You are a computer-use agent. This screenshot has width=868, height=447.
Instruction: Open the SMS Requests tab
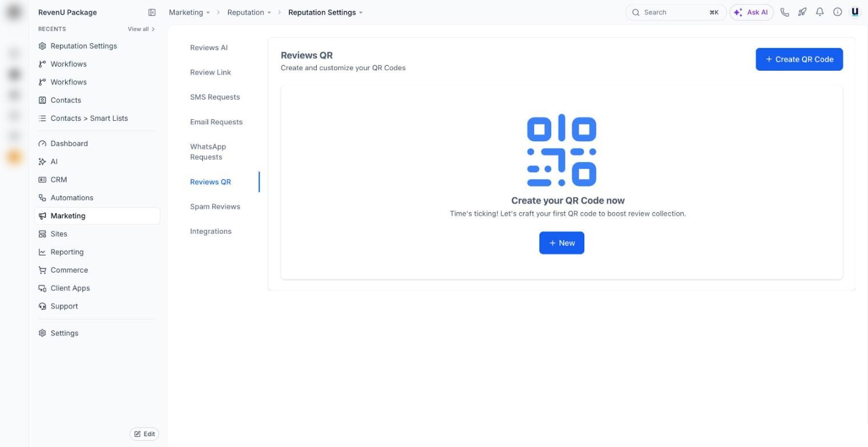click(215, 97)
